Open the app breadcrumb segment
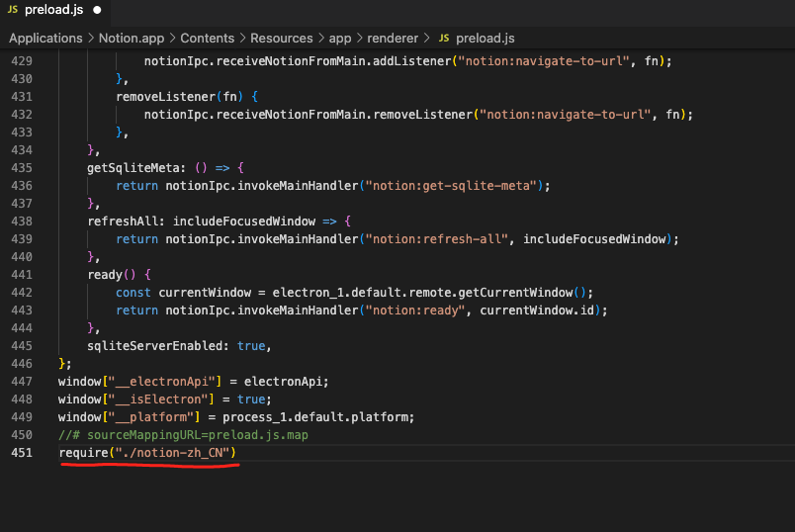795x532 pixels. pyautogui.click(x=340, y=39)
